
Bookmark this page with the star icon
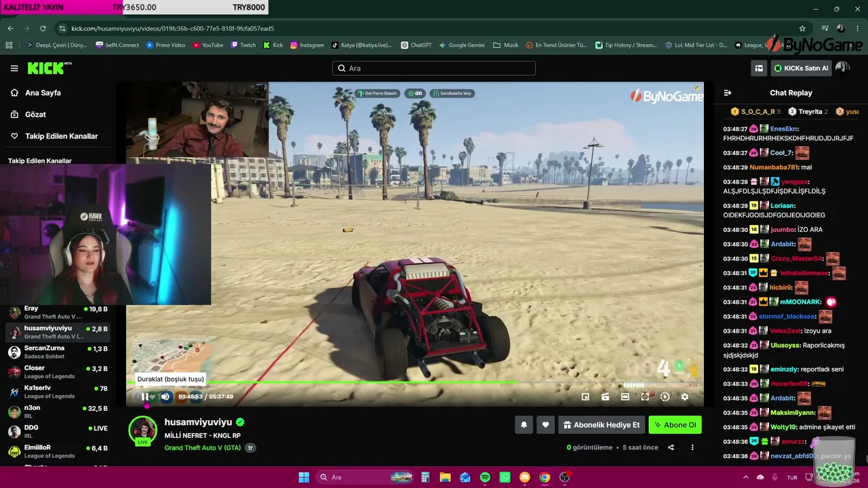click(802, 28)
